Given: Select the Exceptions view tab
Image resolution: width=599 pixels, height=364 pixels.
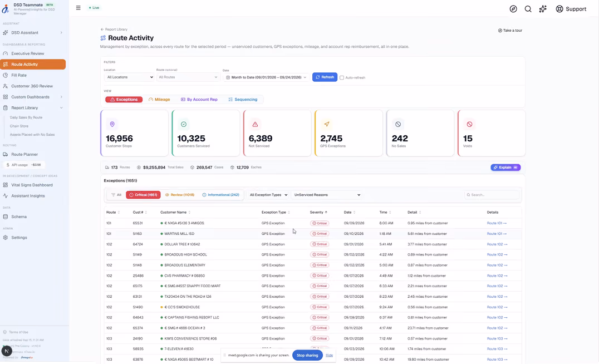Looking at the screenshot, I should [x=124, y=99].
